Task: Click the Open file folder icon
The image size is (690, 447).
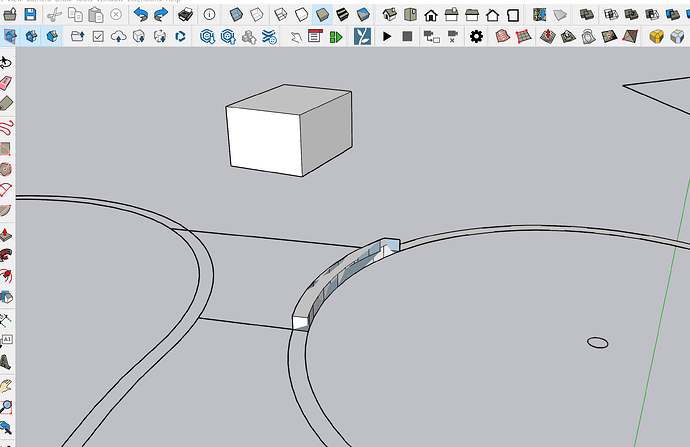Action: 10,15
